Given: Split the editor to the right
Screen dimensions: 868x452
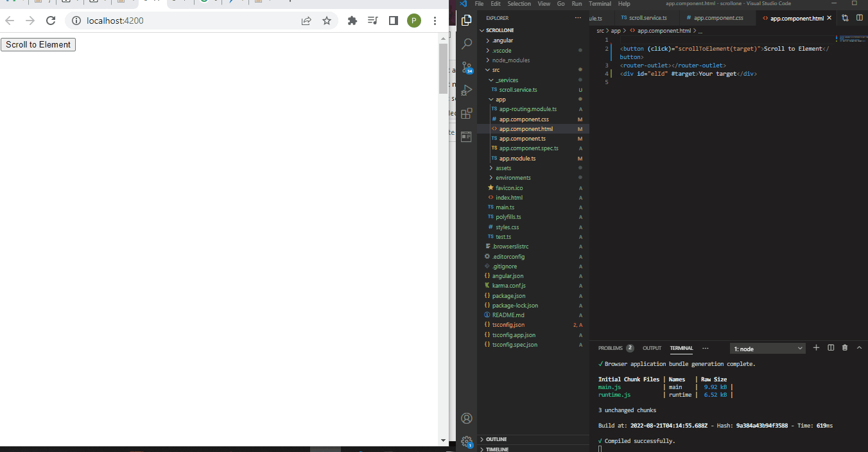Looking at the screenshot, I should [x=860, y=18].
